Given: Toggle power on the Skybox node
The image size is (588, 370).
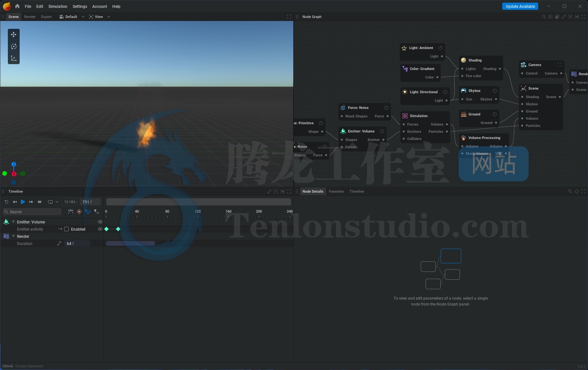Looking at the screenshot, I should coord(495,91).
